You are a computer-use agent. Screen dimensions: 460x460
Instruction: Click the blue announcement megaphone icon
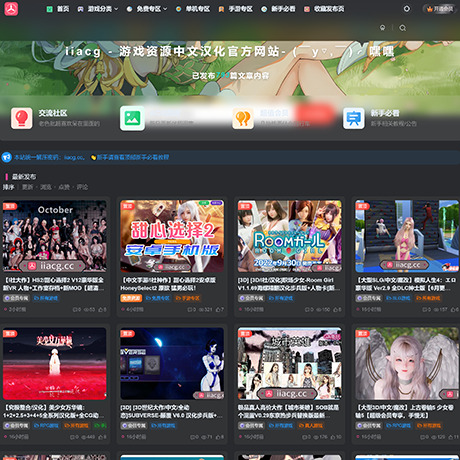[7, 157]
